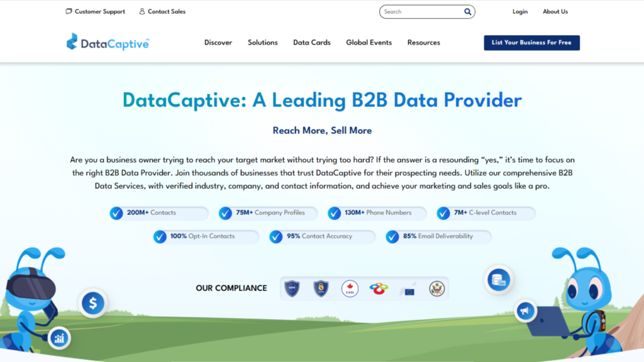
Task: Click the Contact Sales person icon
Action: (x=142, y=11)
